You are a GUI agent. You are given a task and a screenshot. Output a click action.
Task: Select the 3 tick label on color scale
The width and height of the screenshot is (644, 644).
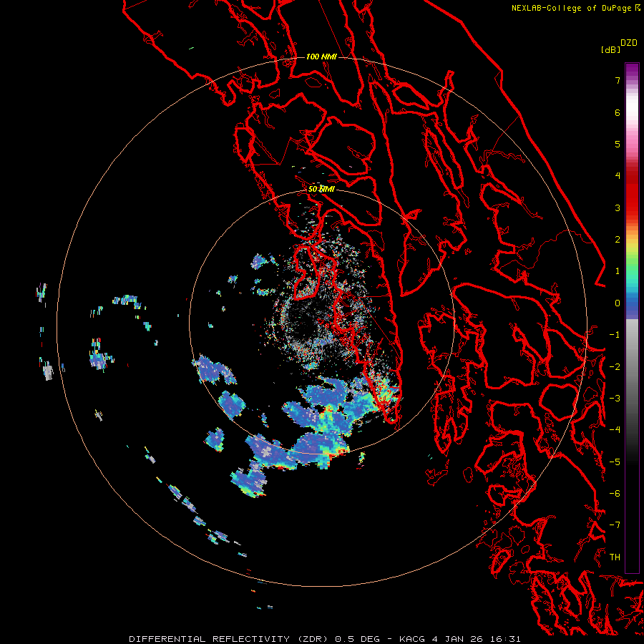[x=618, y=208]
